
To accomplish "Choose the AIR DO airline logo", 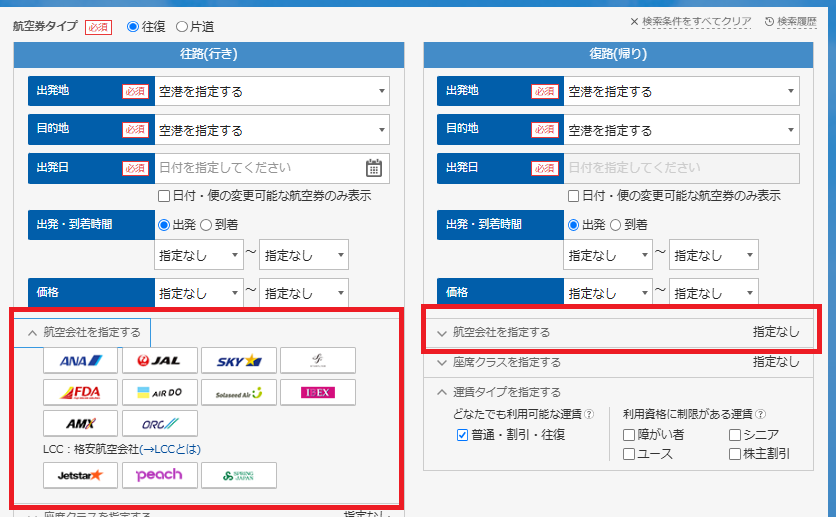I will pos(159,392).
